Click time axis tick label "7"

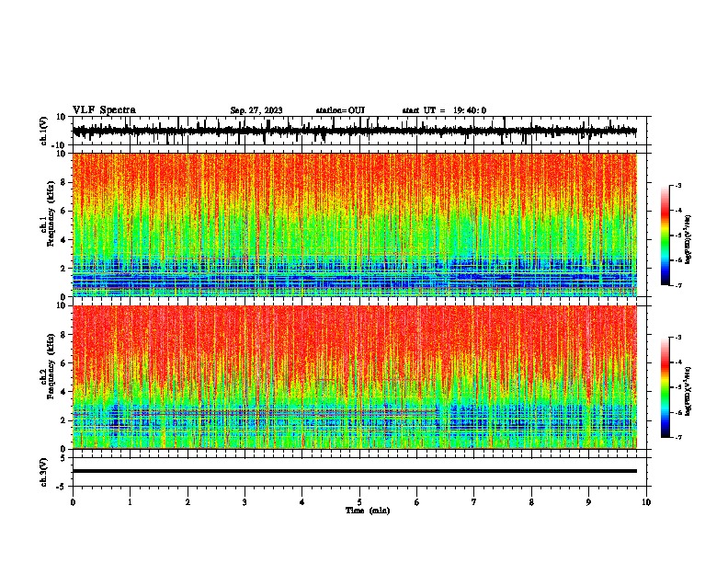click(x=474, y=502)
